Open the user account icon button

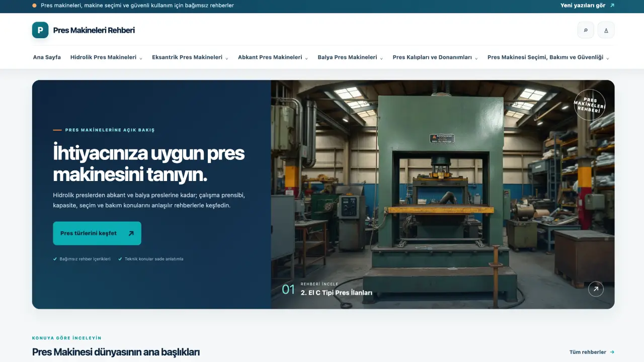coord(606,30)
